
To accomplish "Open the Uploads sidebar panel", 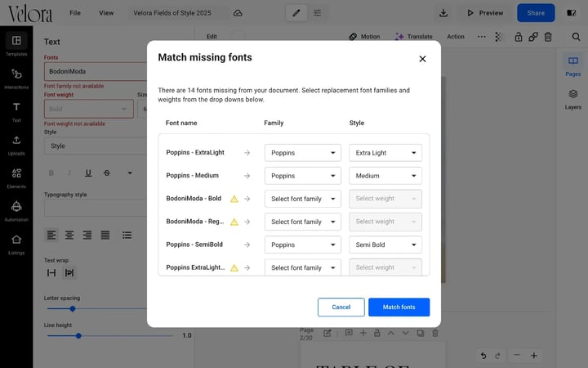I will (16, 145).
